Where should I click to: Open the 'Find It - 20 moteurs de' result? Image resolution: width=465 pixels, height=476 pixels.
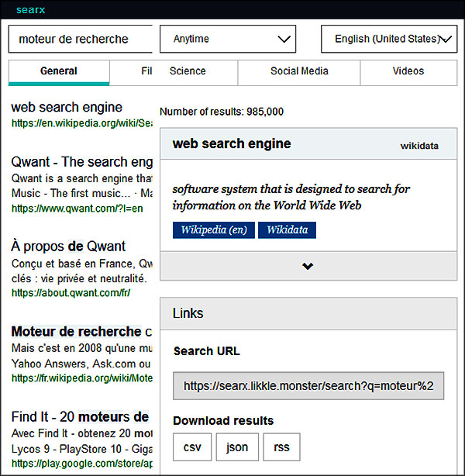[x=80, y=417]
